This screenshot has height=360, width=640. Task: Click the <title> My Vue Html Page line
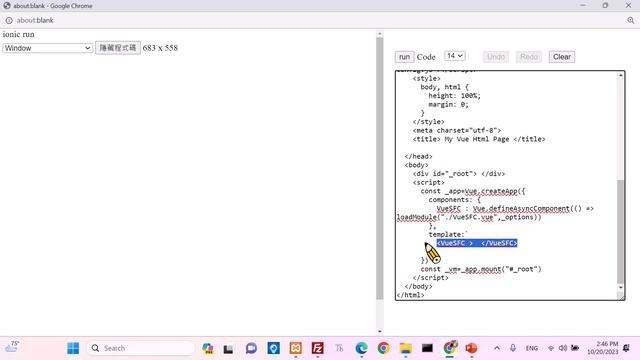479,139
